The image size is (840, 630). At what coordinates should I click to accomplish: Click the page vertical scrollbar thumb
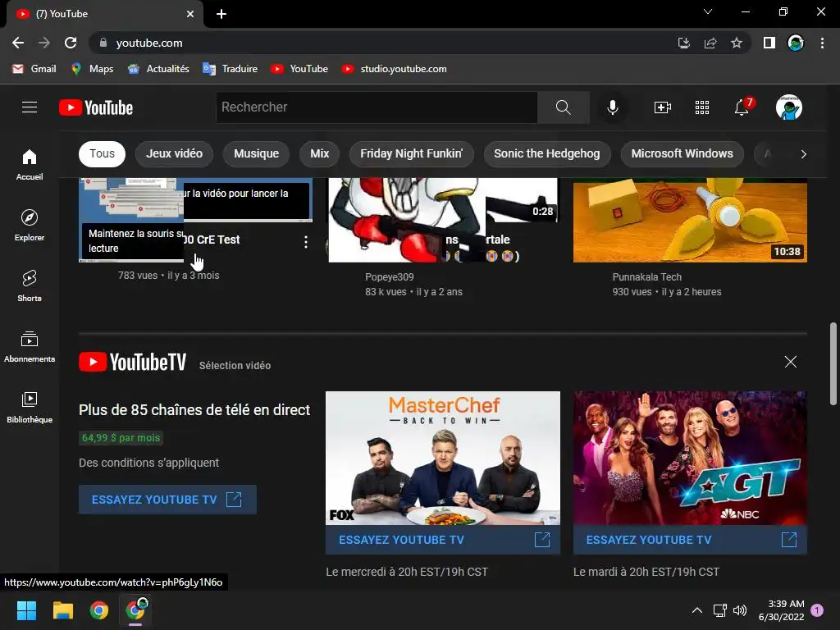(833, 363)
